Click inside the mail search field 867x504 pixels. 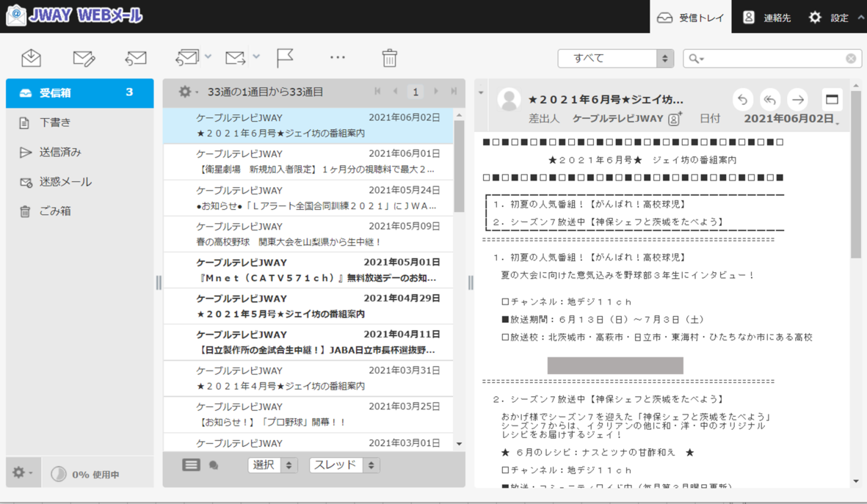tap(774, 58)
